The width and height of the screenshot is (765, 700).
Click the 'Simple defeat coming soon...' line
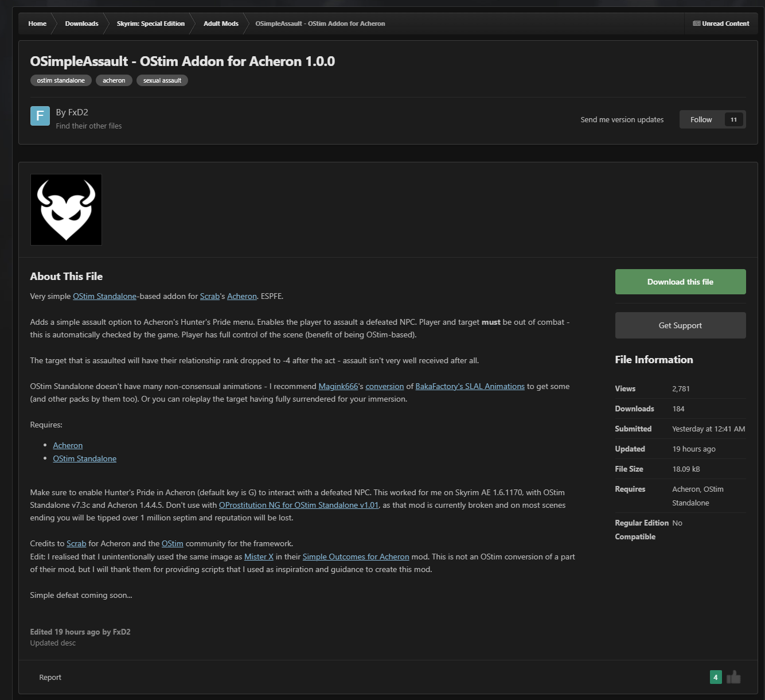pyautogui.click(x=81, y=596)
